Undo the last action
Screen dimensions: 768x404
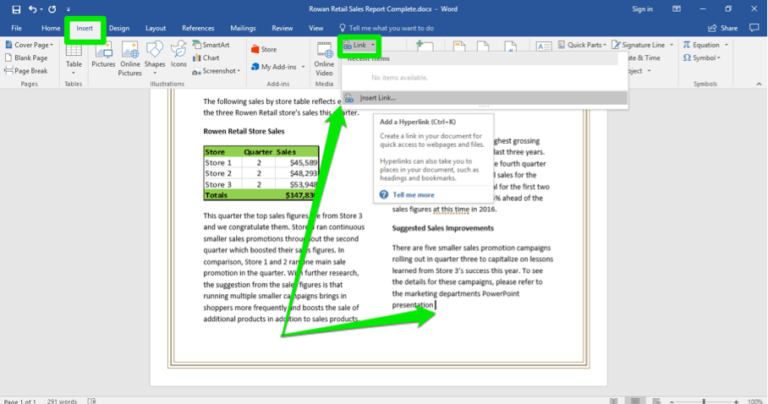pos(32,9)
